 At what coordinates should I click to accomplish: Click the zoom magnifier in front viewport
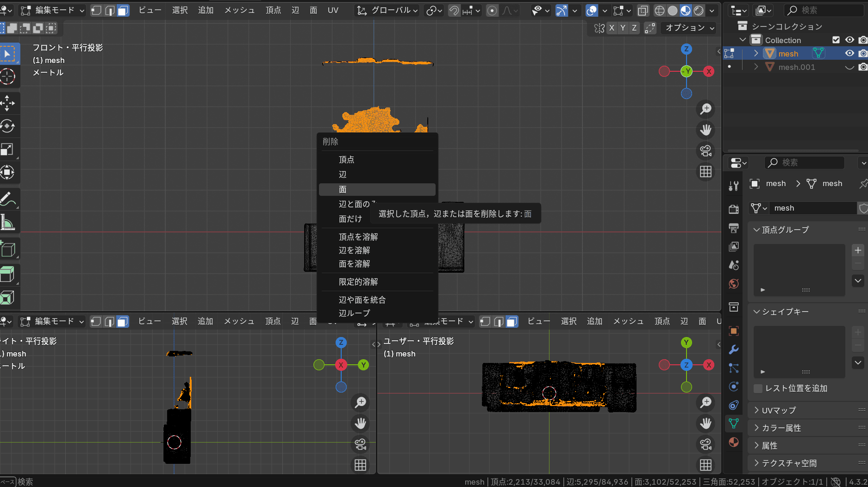[x=706, y=109]
